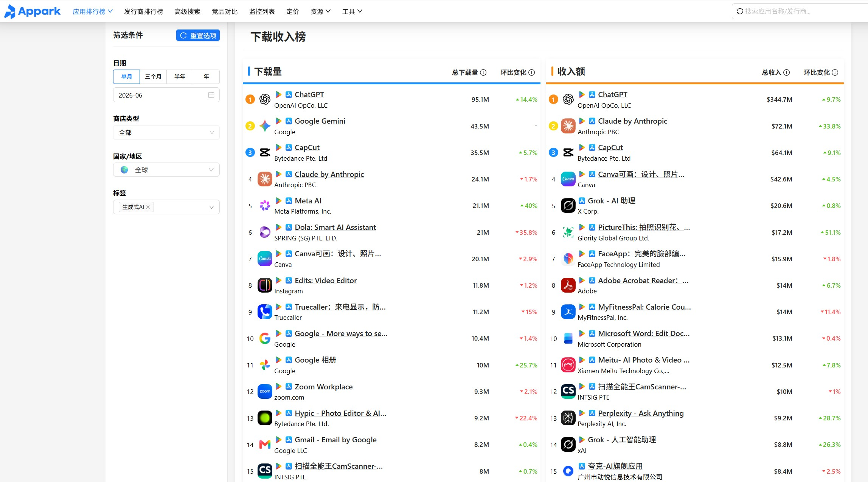Open 国家/地区 dropdown showing 全球

pos(166,170)
